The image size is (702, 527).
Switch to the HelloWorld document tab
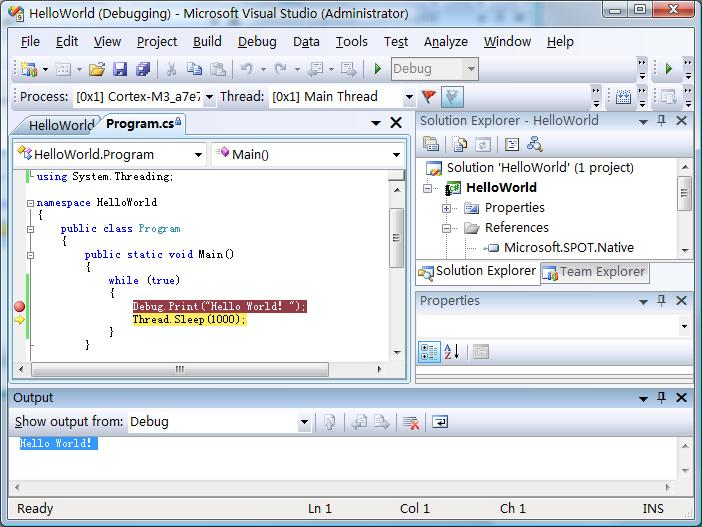(61, 125)
